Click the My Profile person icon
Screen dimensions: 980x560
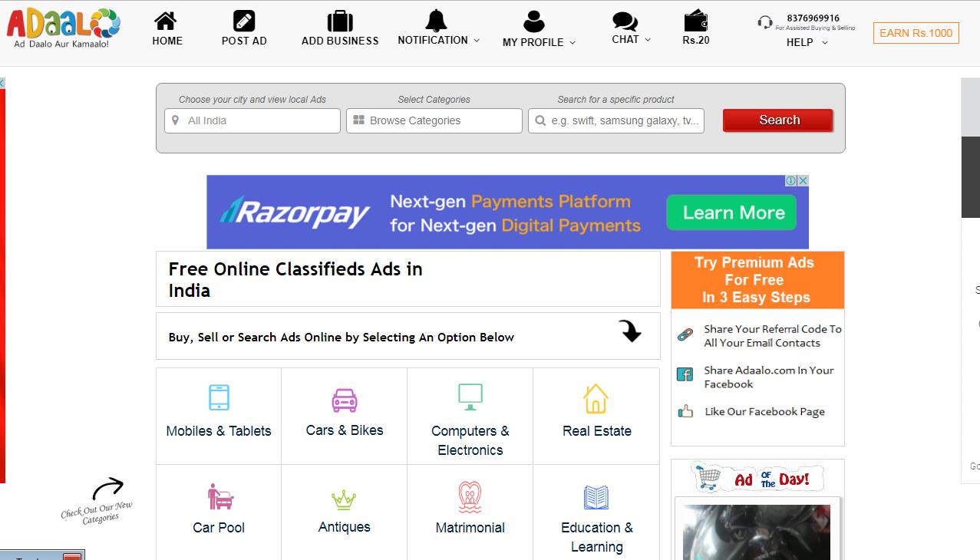[x=533, y=21]
